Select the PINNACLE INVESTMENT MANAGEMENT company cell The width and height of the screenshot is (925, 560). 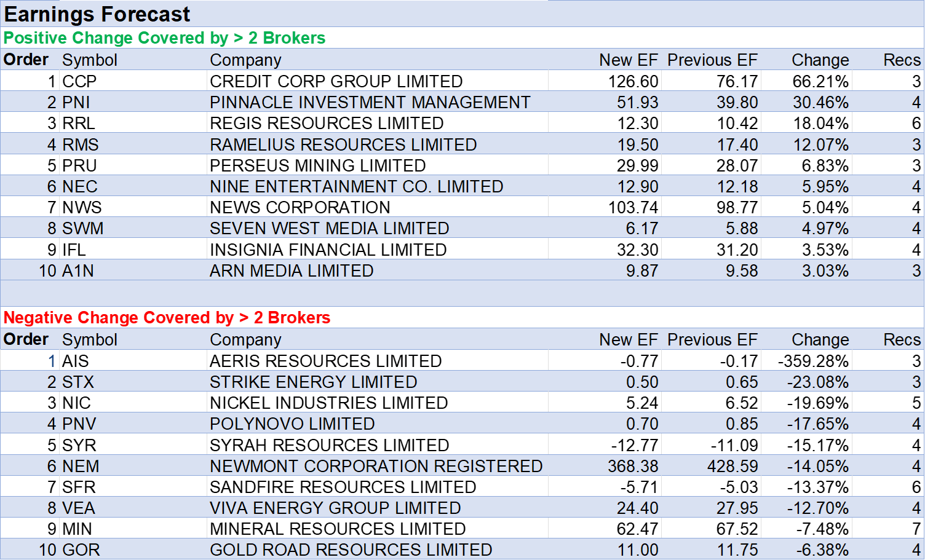(370, 102)
